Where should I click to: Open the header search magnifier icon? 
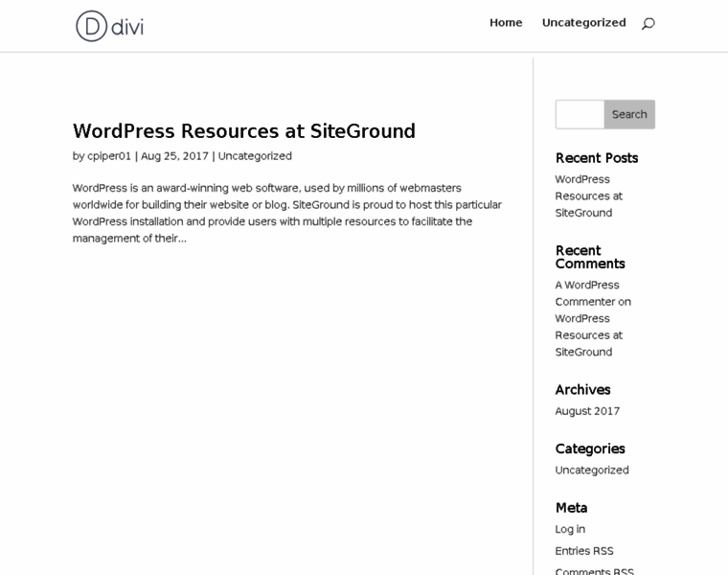coord(648,23)
